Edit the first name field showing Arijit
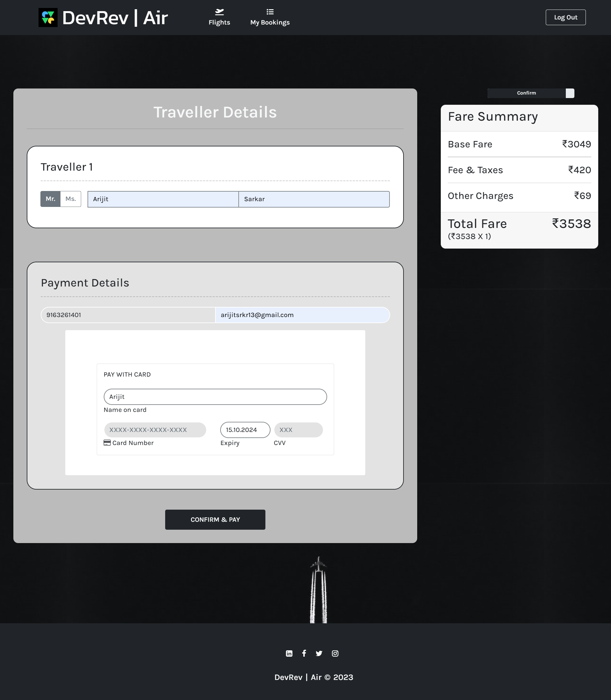The width and height of the screenshot is (611, 700). (162, 199)
